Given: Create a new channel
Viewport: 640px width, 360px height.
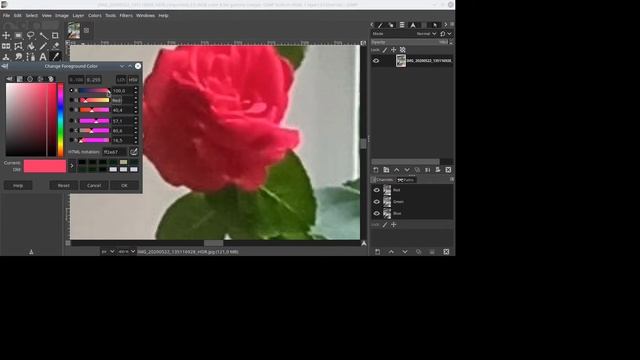Looking at the screenshot, I should click(378, 252).
